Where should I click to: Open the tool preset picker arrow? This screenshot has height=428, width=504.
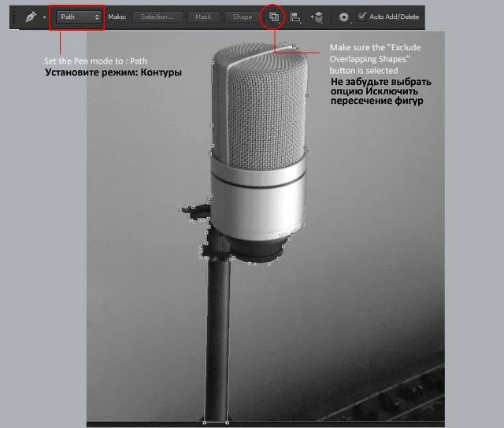click(x=45, y=17)
